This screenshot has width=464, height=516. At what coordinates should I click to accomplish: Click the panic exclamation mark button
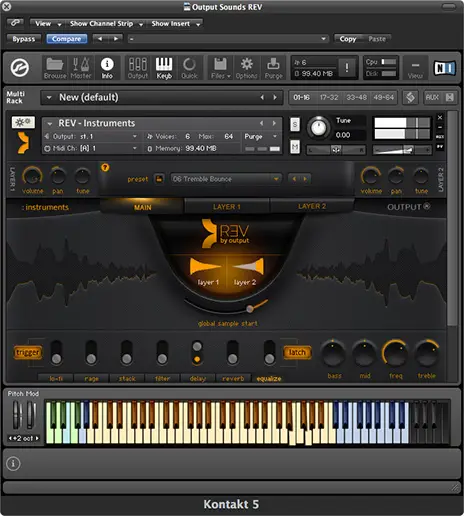click(x=347, y=68)
